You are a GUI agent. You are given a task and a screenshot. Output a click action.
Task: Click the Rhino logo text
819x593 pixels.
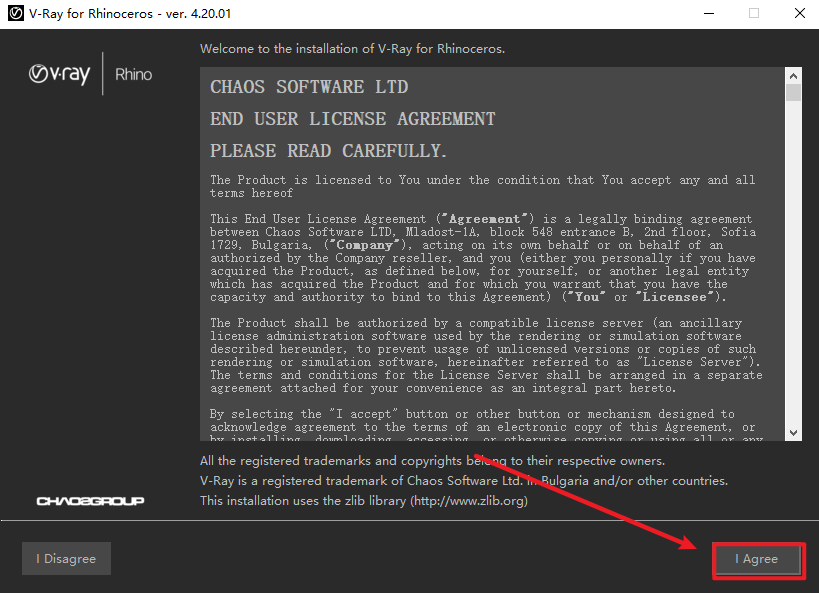coord(134,74)
